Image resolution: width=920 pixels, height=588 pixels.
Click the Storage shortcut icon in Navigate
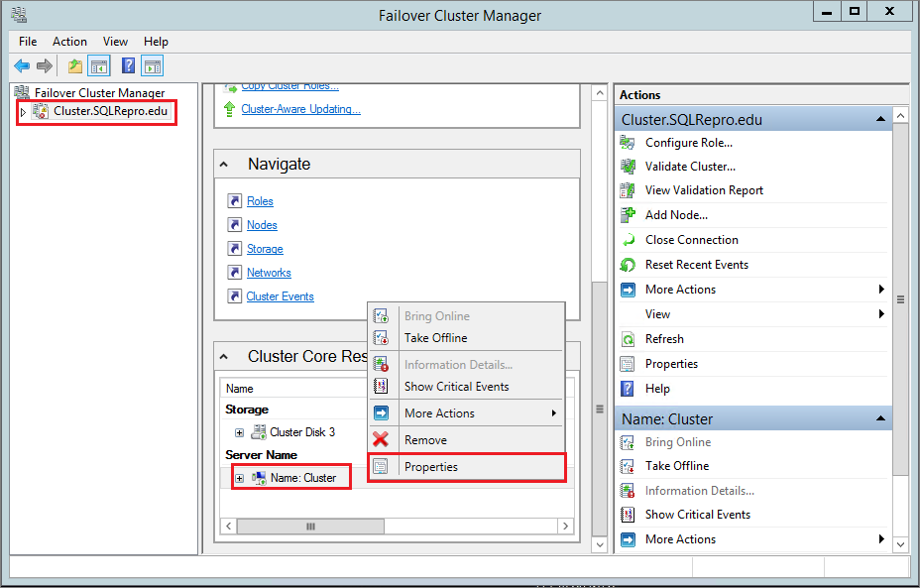coord(235,248)
